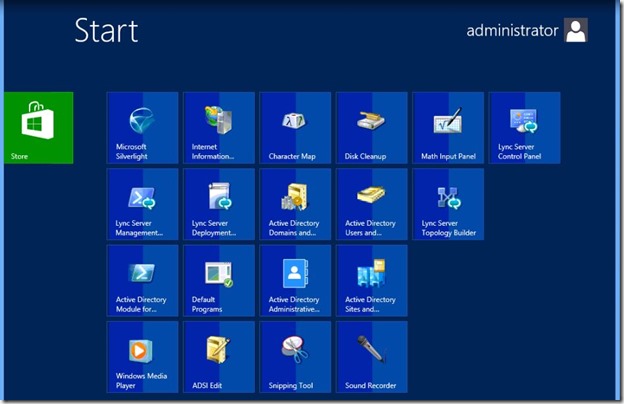This screenshot has height=404, width=624.
Task: Open ADSI Edit tile
Action: (x=219, y=357)
